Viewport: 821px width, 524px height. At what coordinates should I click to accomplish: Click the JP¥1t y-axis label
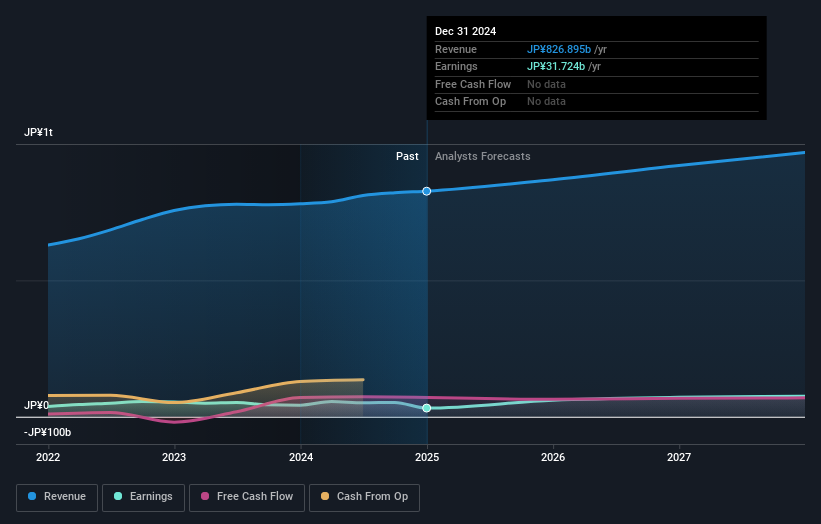[x=38, y=132]
